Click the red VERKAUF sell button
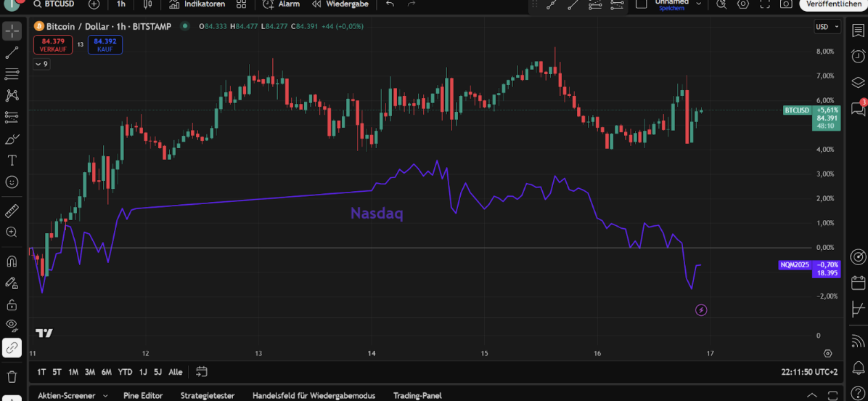This screenshot has width=868, height=401. coord(52,45)
